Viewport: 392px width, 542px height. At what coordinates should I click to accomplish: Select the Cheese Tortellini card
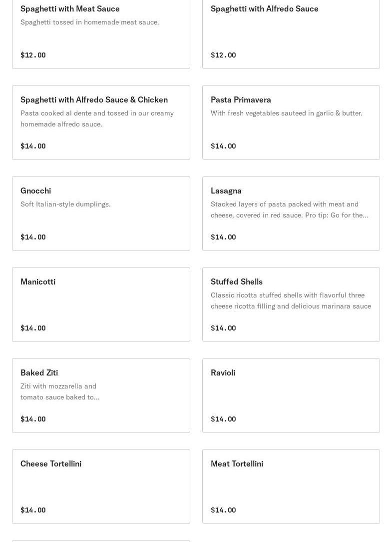[101, 486]
